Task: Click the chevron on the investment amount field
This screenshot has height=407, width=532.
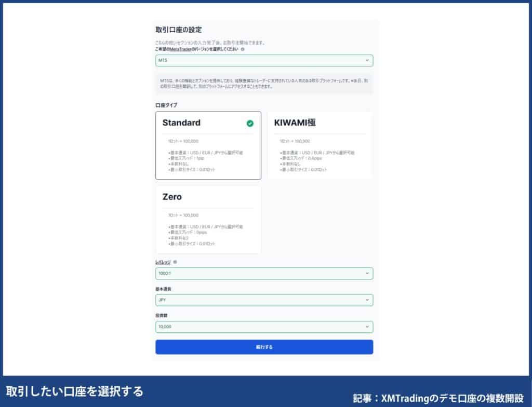Action: tap(367, 327)
